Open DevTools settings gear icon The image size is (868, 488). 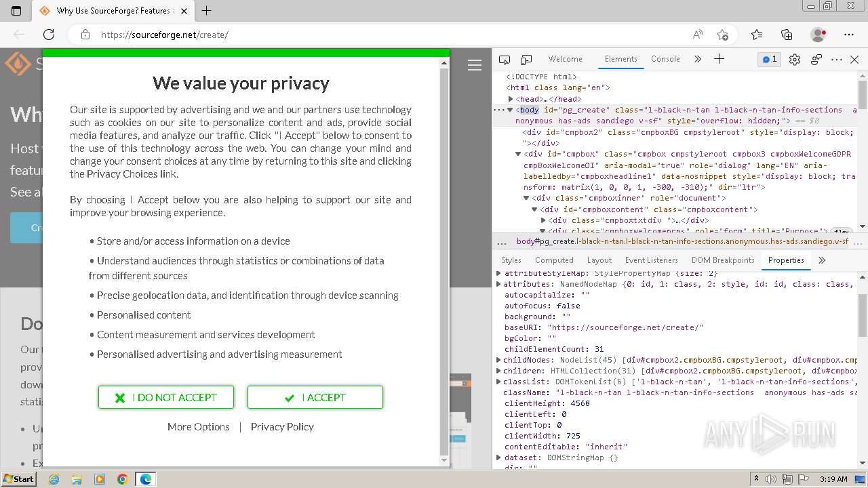click(795, 60)
